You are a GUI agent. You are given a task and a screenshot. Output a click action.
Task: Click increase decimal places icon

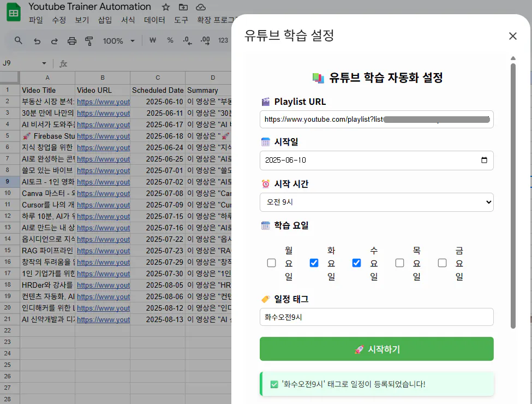pyautogui.click(x=205, y=41)
